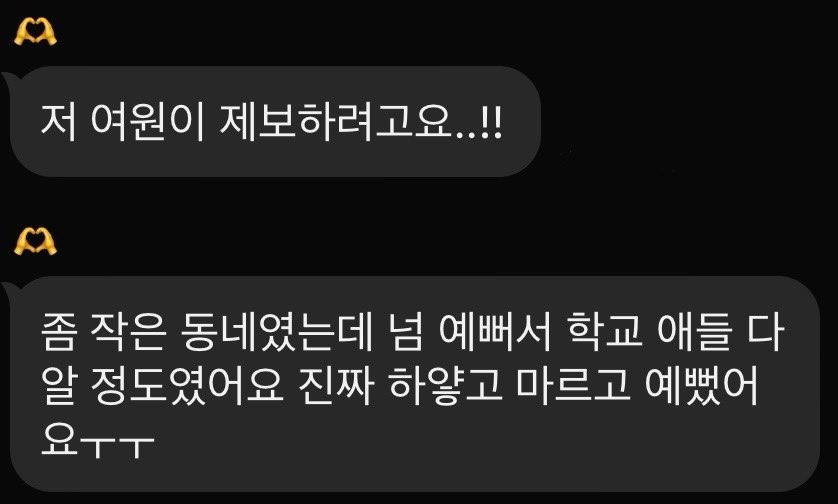Click the word '학교' in the second message
Viewport: 838px width, 504px height.
click(604, 331)
